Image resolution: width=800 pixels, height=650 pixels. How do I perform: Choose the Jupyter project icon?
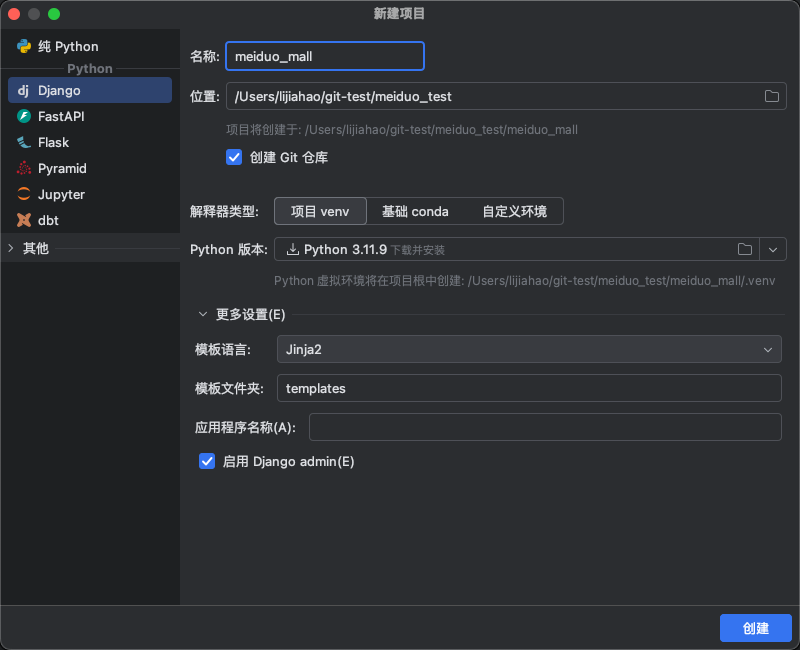24,194
